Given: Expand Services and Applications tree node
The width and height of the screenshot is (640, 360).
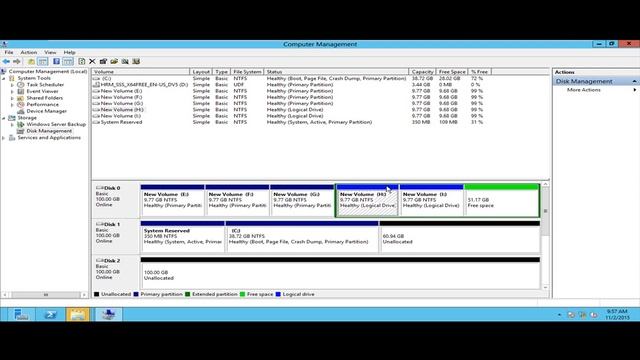Looking at the screenshot, I should coord(4,138).
